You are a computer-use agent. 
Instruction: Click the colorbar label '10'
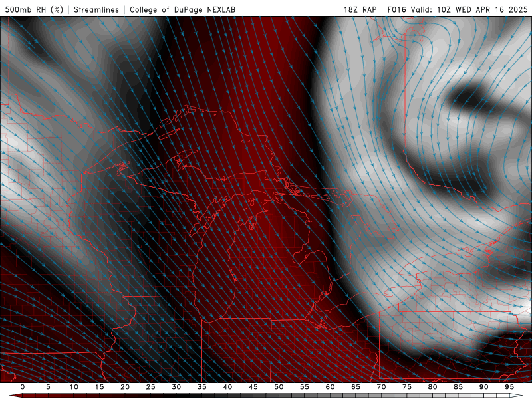coord(74,387)
